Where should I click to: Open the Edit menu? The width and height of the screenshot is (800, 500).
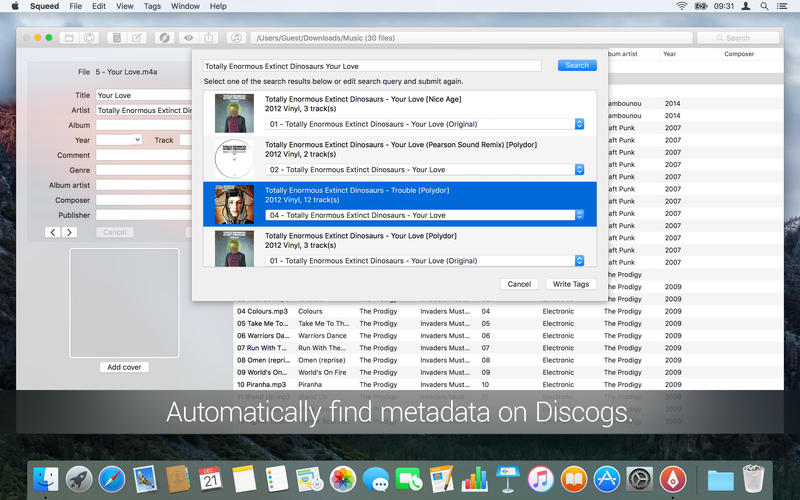pos(99,6)
